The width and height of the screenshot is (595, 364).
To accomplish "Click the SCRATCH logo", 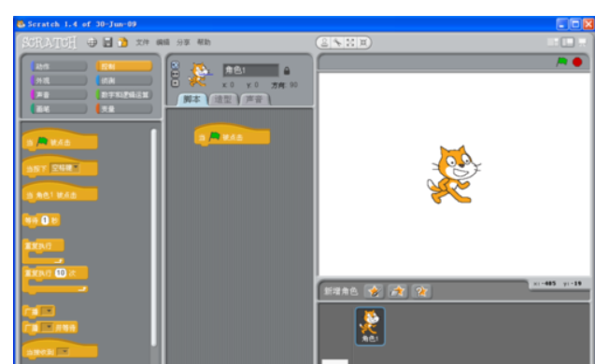I will pyautogui.click(x=50, y=42).
